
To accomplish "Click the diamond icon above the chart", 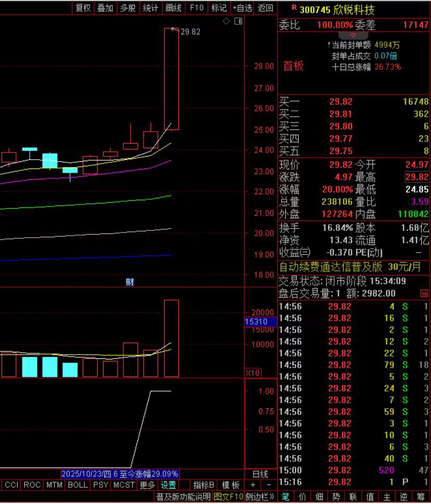I will 226,21.
